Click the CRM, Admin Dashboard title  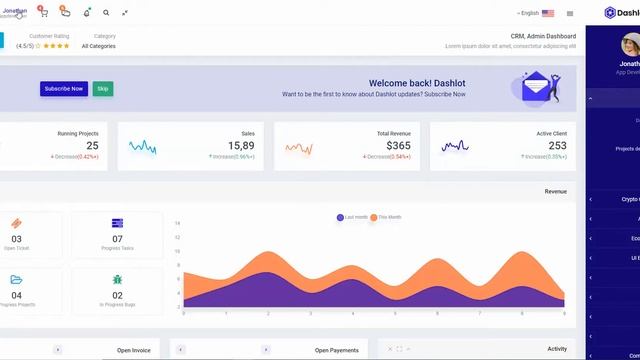click(543, 36)
